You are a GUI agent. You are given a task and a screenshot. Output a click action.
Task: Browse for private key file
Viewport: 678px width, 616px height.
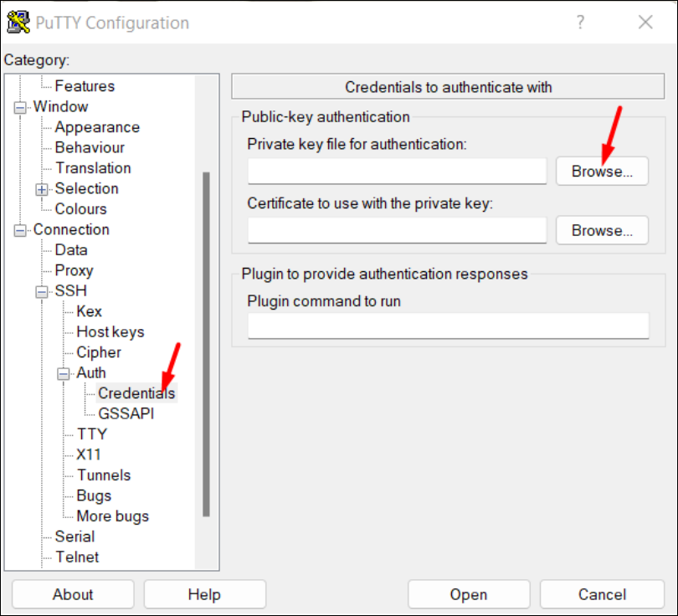point(602,171)
